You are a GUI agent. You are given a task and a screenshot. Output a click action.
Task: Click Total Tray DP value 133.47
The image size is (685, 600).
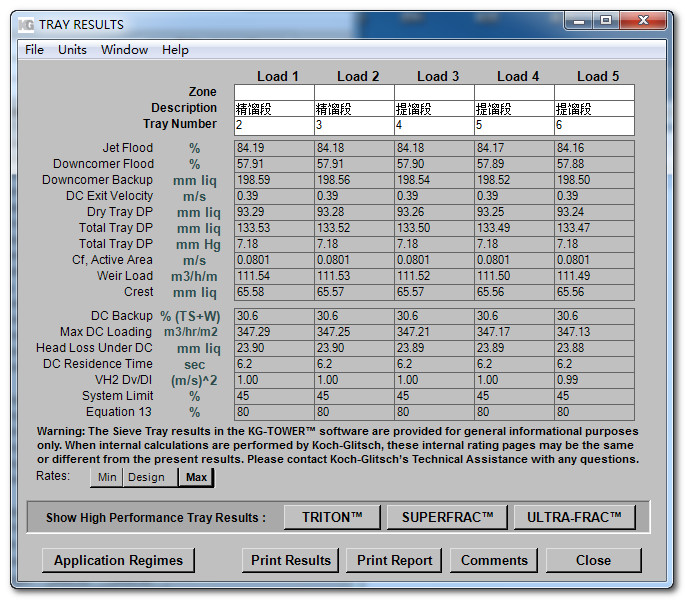pyautogui.click(x=594, y=228)
